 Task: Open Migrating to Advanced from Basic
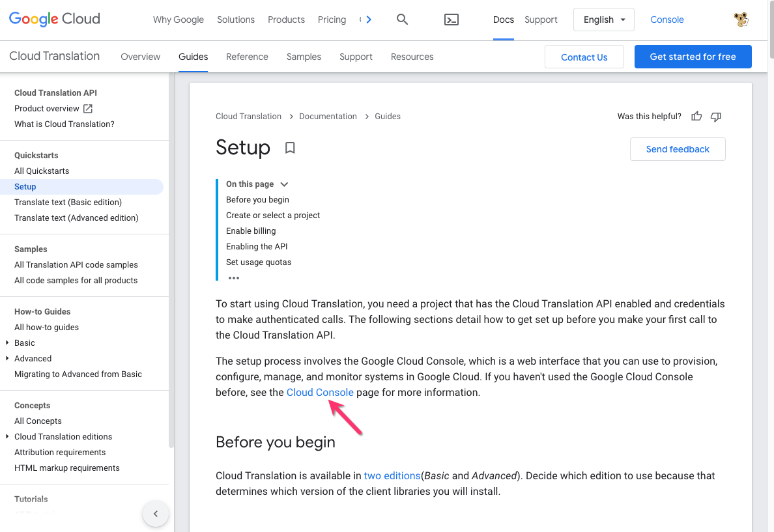tap(78, 374)
